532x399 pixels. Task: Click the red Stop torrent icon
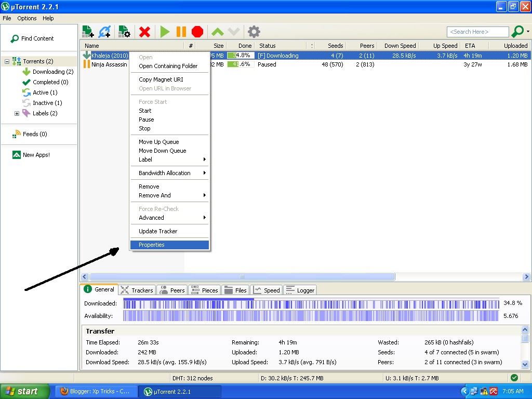point(197,32)
